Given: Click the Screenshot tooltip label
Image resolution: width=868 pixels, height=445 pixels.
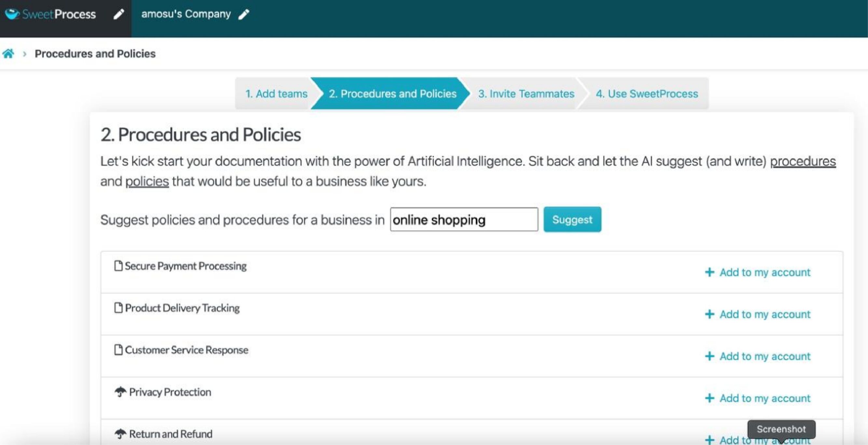Looking at the screenshot, I should 781,429.
